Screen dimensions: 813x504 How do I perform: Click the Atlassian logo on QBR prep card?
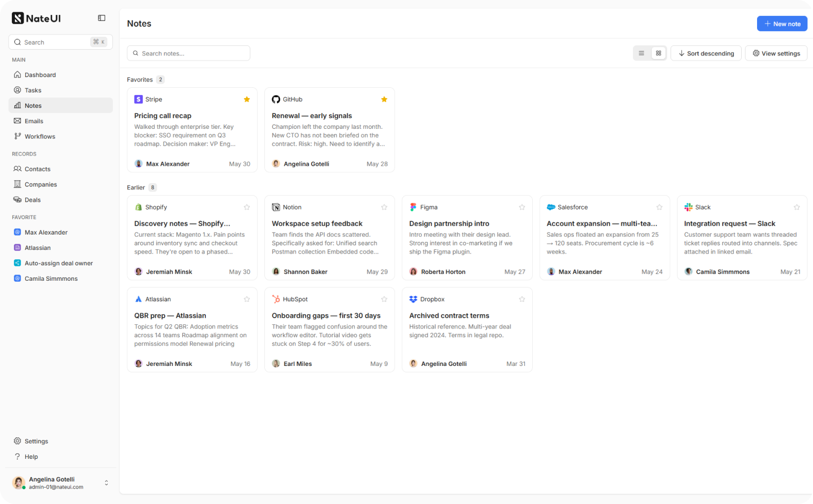(139, 299)
